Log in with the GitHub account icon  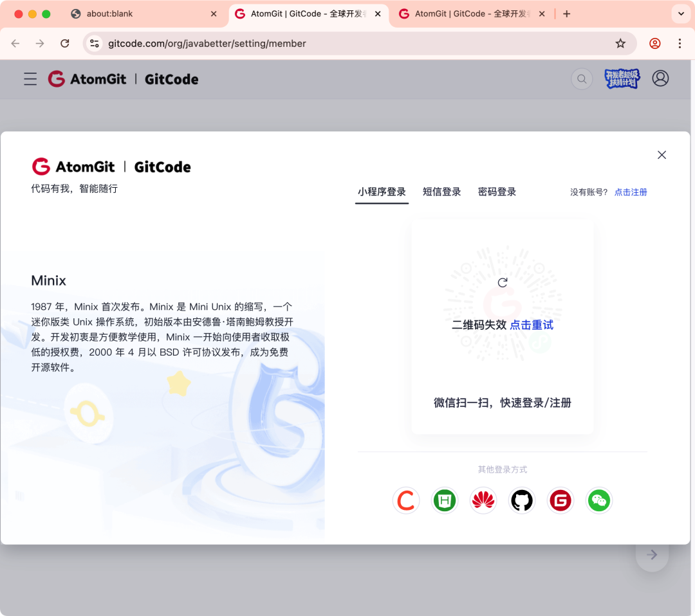522,500
